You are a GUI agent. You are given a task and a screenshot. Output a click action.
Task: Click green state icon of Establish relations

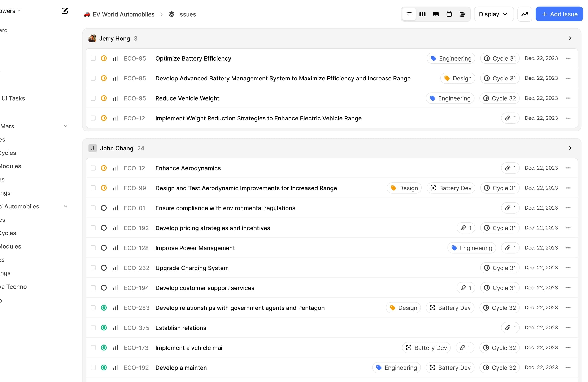(104, 328)
